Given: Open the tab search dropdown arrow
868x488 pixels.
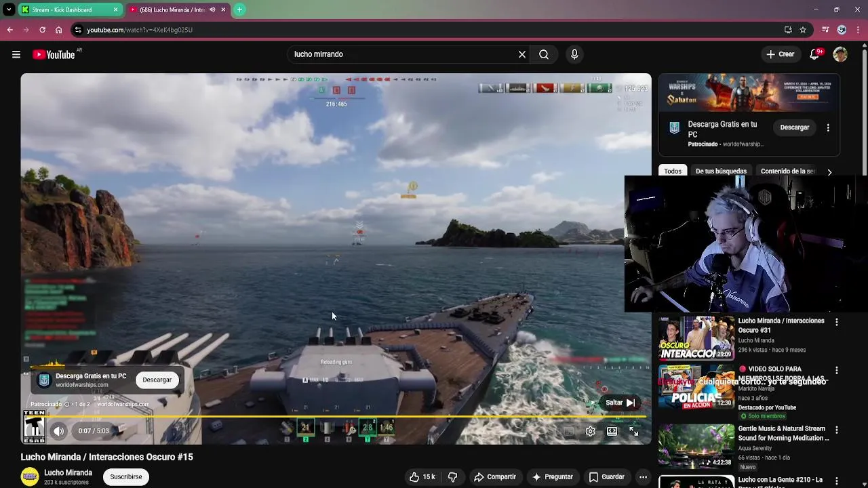Looking at the screenshot, I should (9, 9).
